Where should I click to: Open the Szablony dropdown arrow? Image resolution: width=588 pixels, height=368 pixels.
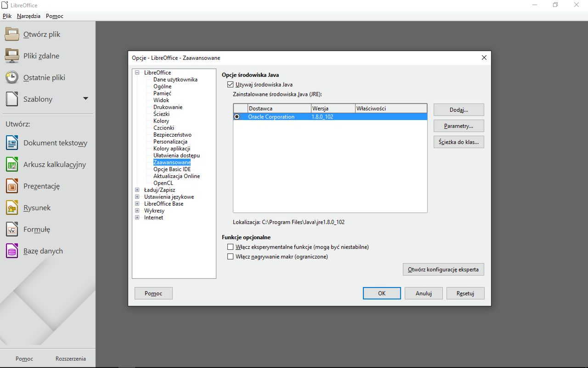(x=85, y=98)
